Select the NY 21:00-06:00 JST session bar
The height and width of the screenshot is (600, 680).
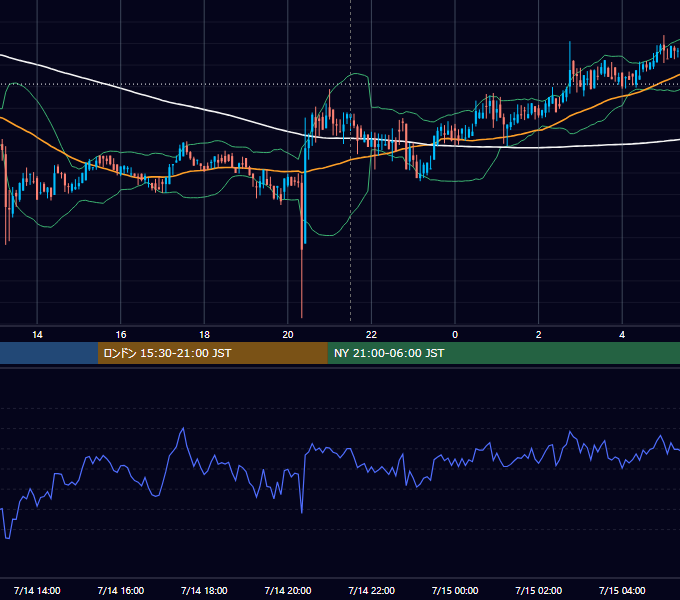pos(503,353)
